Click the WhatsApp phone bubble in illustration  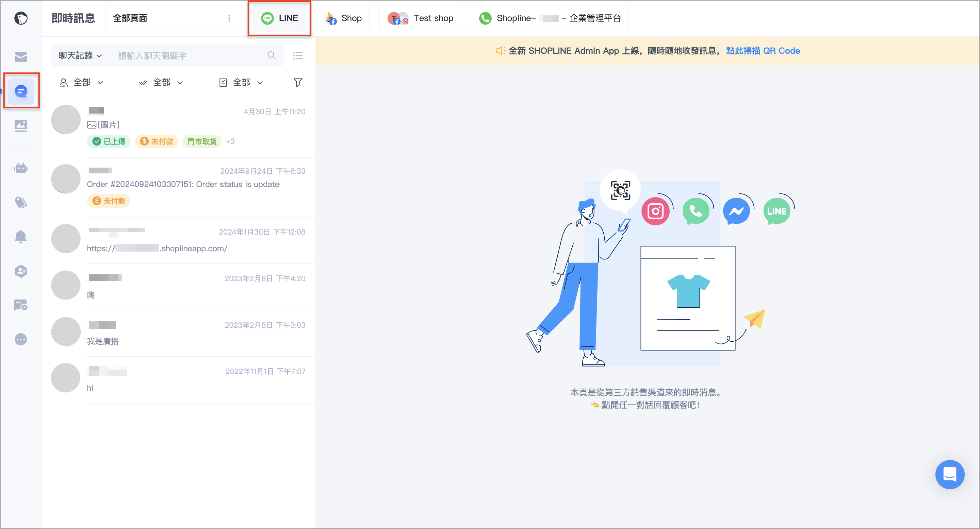(x=696, y=211)
